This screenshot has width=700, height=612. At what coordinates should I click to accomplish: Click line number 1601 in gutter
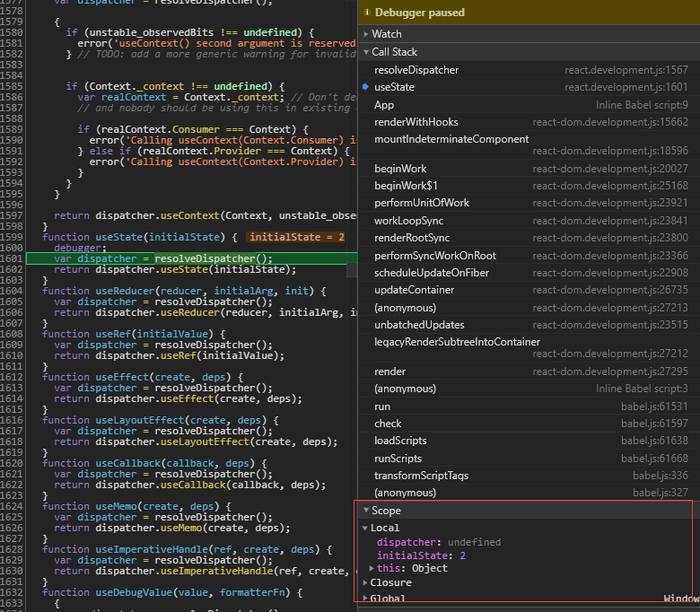tap(12, 258)
